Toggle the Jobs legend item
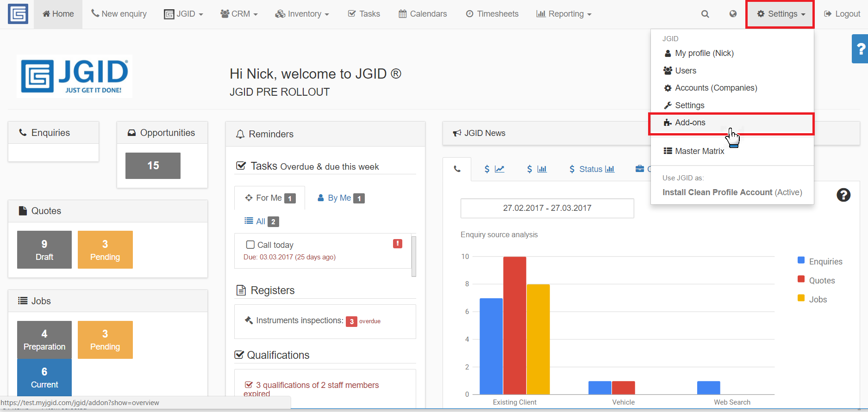The width and height of the screenshot is (868, 412). pyautogui.click(x=812, y=299)
